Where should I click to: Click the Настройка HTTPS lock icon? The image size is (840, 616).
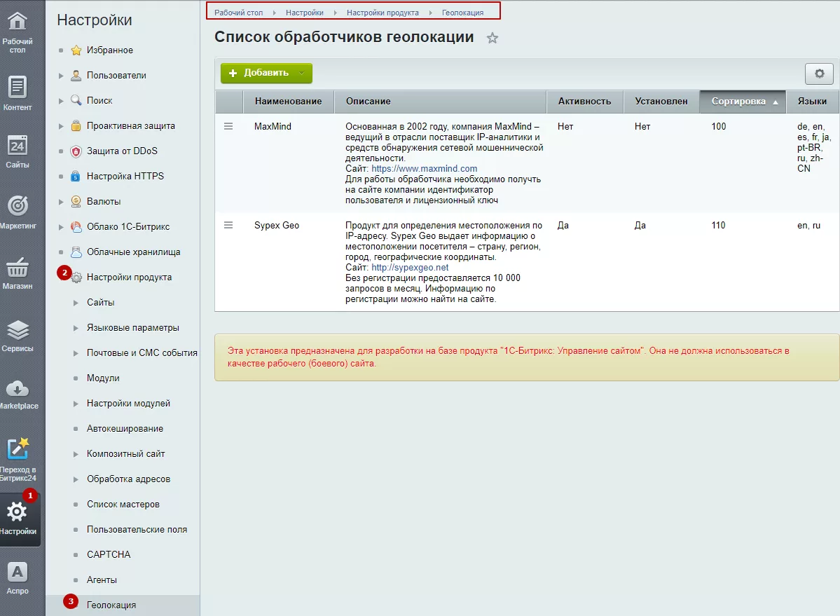click(x=76, y=176)
